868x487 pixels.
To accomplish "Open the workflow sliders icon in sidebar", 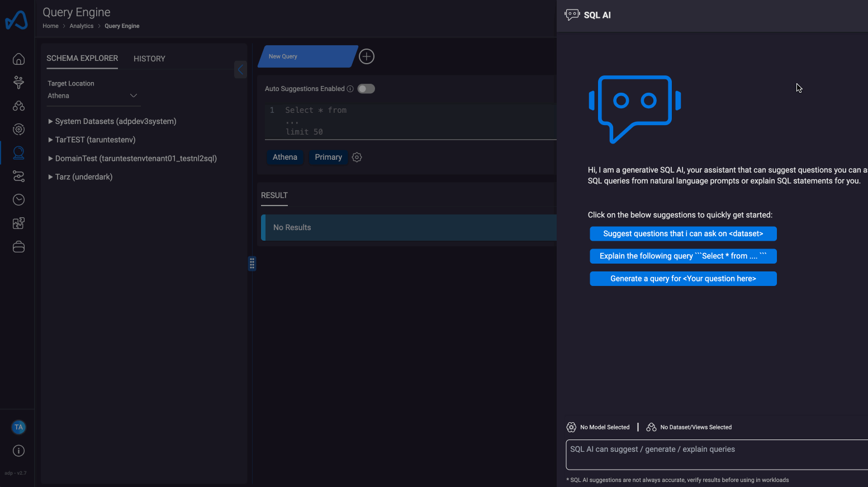I will [18, 176].
